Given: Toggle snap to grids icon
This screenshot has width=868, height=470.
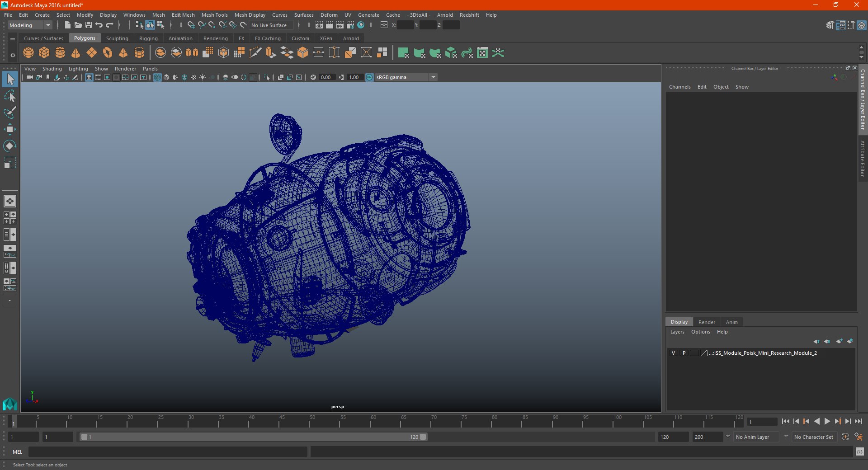Looking at the screenshot, I should (x=191, y=25).
